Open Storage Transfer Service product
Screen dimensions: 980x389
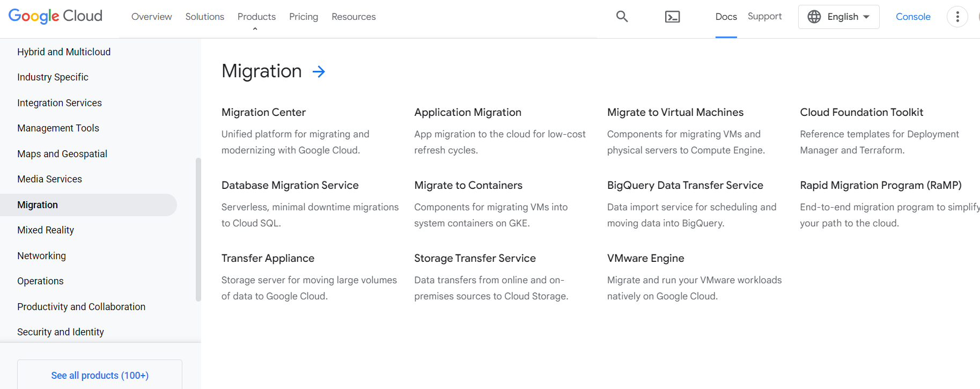pos(475,258)
